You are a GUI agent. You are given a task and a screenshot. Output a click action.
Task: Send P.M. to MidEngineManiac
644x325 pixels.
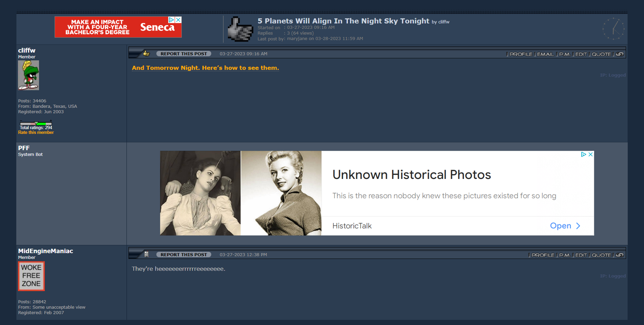(x=565, y=255)
